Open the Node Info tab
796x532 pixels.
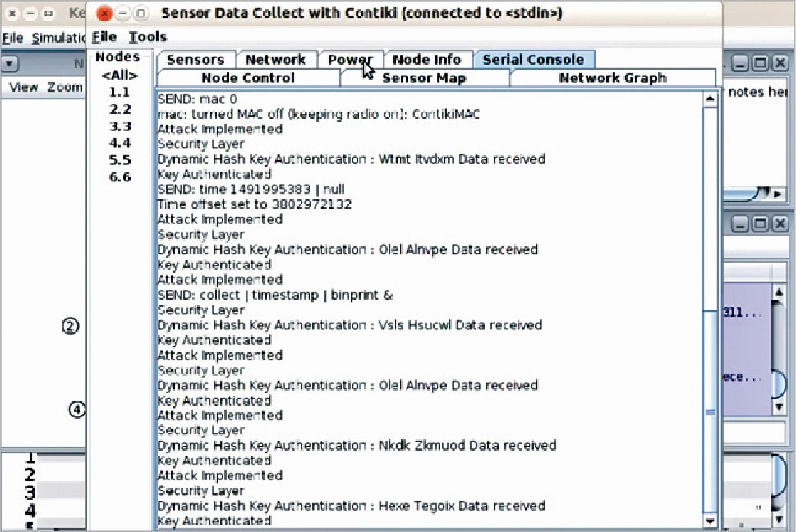(427, 60)
